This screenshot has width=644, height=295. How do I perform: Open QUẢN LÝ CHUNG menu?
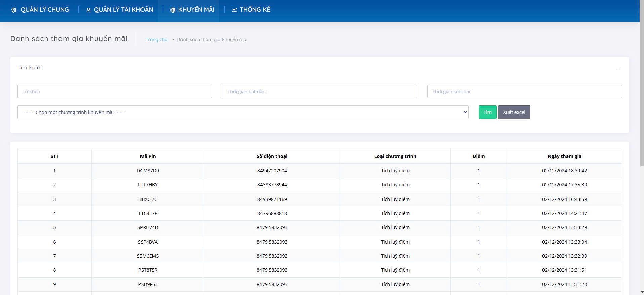(40, 10)
